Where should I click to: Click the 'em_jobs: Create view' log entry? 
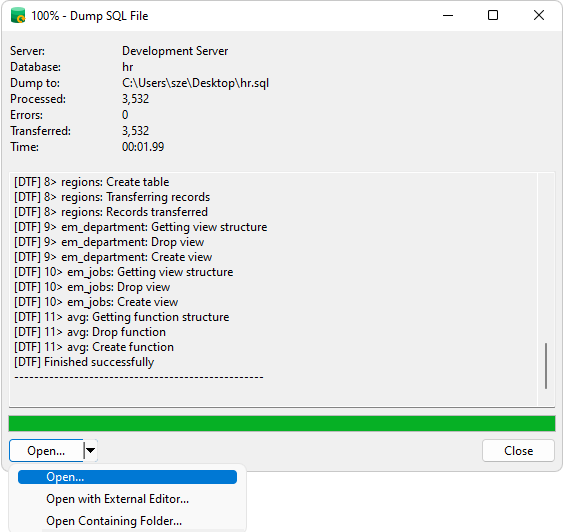(x=96, y=302)
